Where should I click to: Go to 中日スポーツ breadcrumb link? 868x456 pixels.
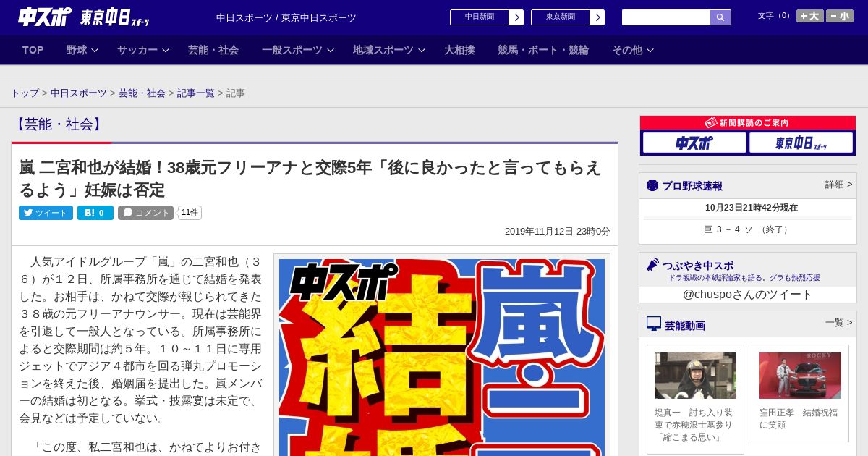[78, 93]
